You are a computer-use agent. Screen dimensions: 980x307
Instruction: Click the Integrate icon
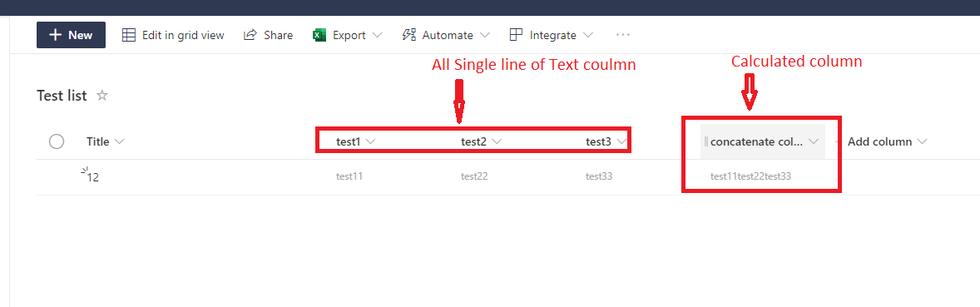(x=517, y=35)
